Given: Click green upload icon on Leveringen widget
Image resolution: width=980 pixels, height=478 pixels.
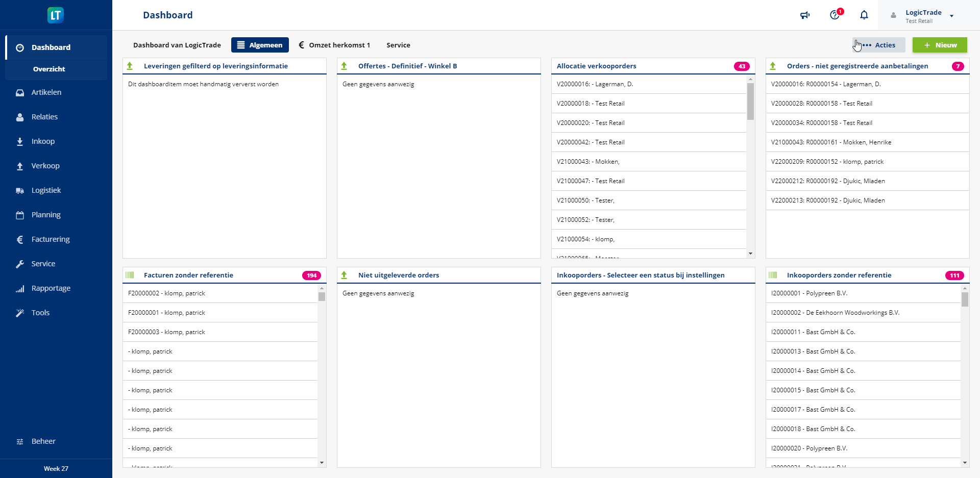Looking at the screenshot, I should [x=130, y=66].
